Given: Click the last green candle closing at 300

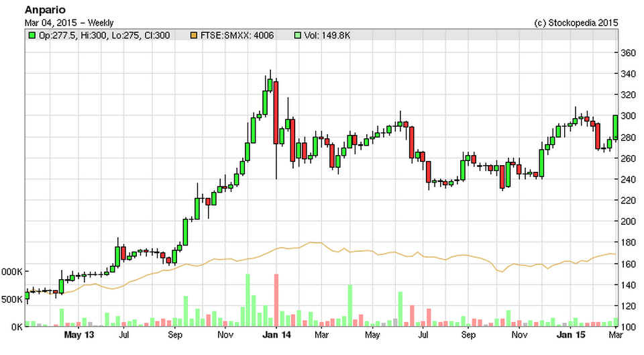Looking at the screenshot, I should pyautogui.click(x=615, y=128).
